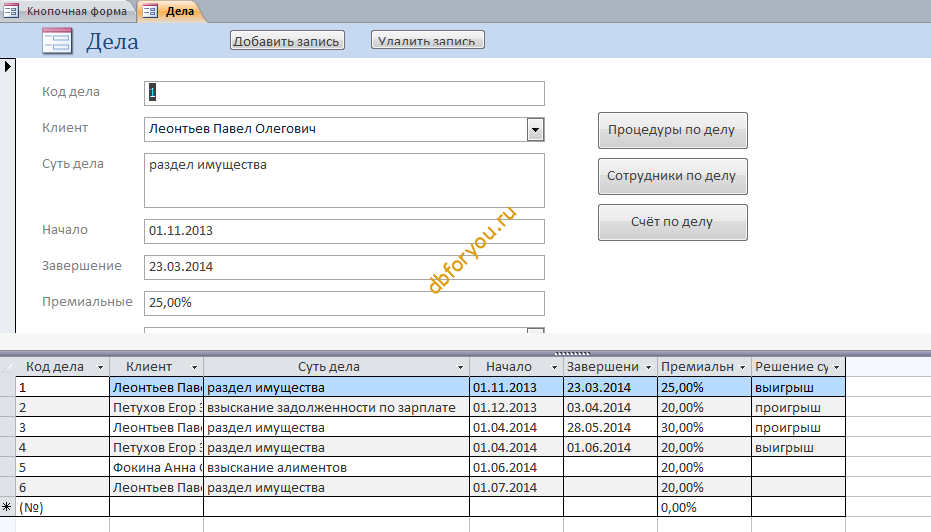Click the 25,00% cell in the datasheet

pos(704,387)
